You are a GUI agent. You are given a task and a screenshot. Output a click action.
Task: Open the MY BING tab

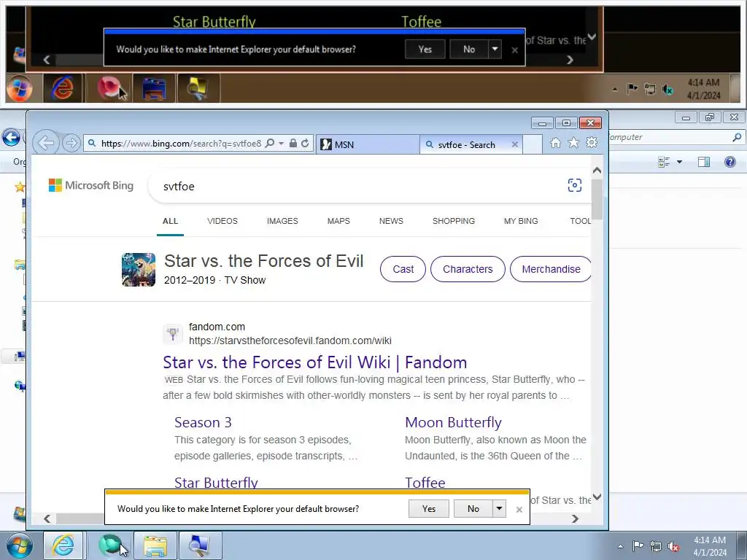click(521, 221)
